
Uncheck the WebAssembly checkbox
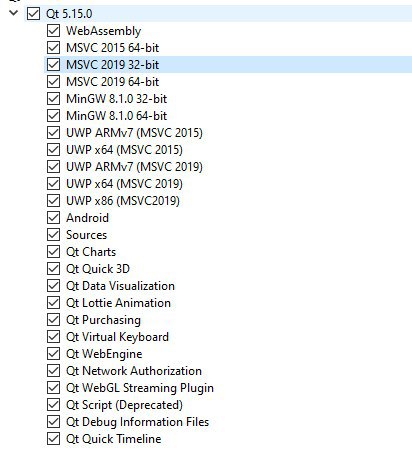tap(53, 31)
